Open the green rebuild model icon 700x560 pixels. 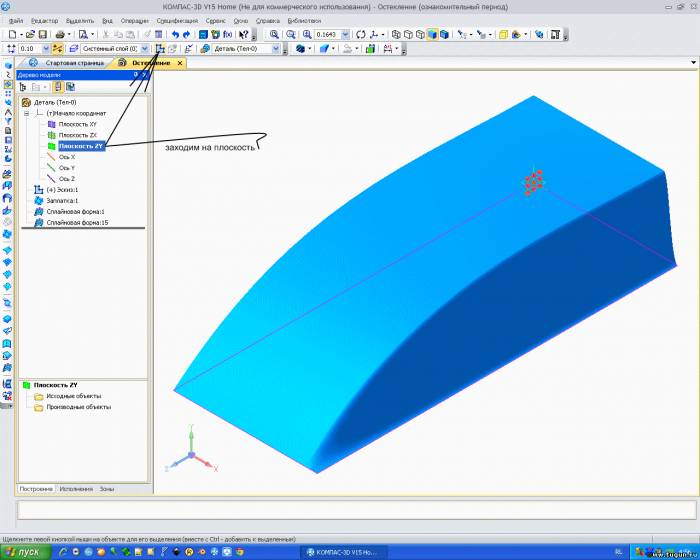[x=370, y=48]
